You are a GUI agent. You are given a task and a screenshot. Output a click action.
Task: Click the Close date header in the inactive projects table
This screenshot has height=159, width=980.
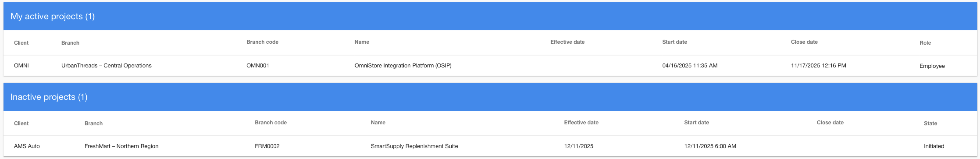coord(830,122)
